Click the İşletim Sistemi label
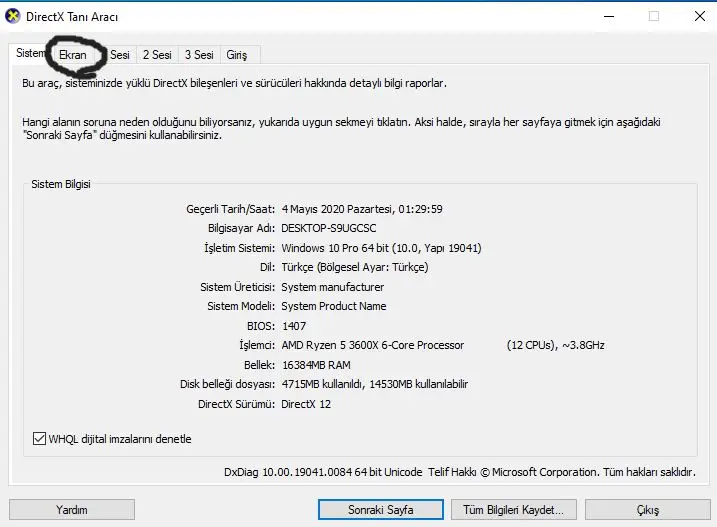Viewport: 717px width, 527px height. click(x=239, y=248)
